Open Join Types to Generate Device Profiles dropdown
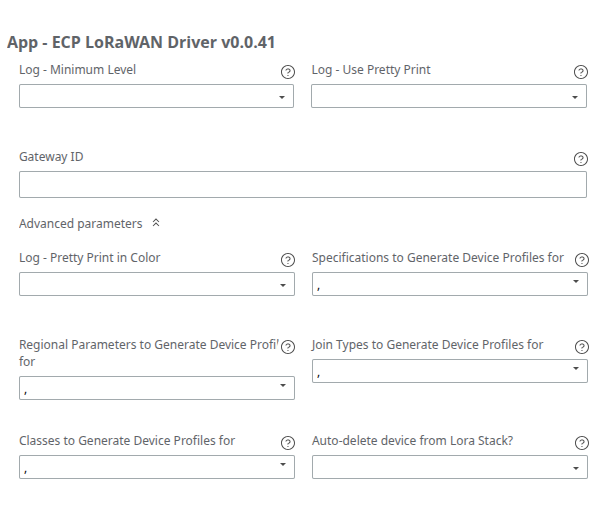The width and height of the screenshot is (602, 507). click(449, 370)
